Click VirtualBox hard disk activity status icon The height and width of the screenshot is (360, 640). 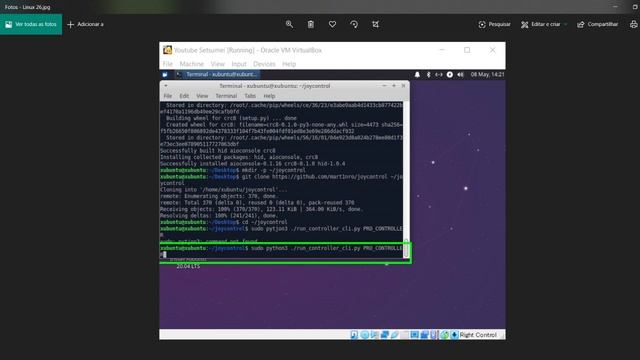click(354, 335)
